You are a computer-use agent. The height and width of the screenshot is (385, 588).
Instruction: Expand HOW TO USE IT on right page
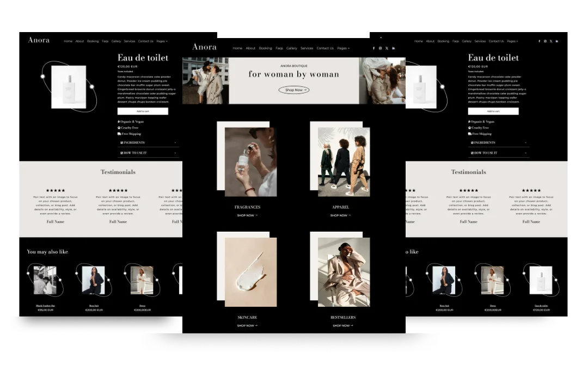[499, 153]
